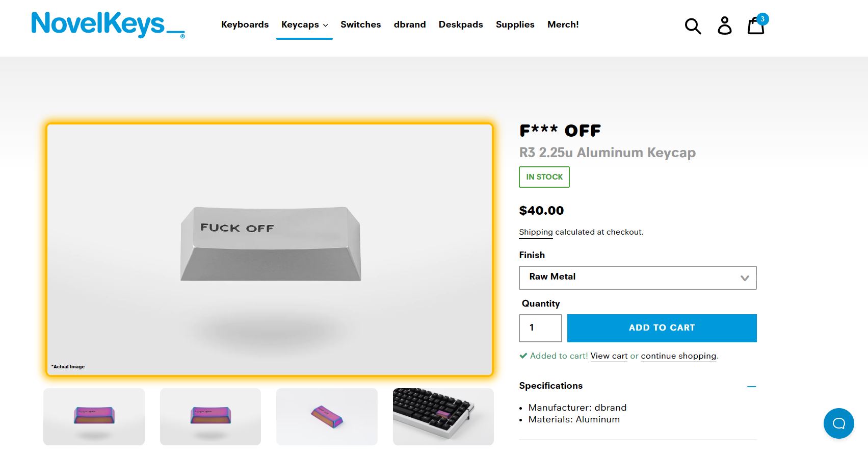This screenshot has height=453, width=868.
Task: Open the Finish dropdown
Action: [637, 278]
